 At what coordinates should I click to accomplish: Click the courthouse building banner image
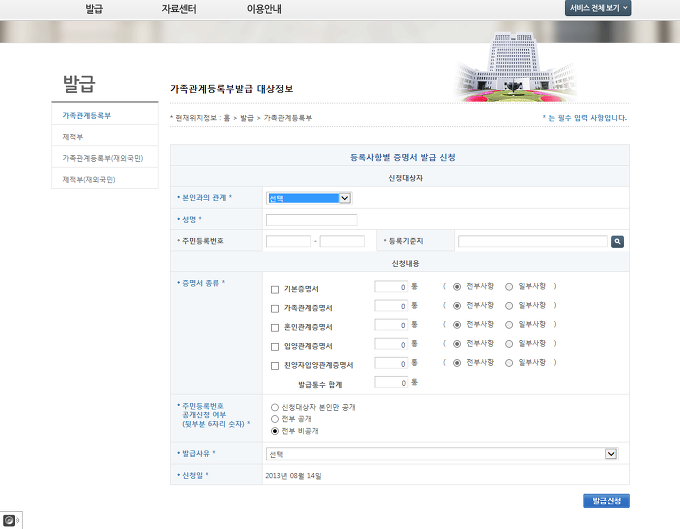click(x=515, y=67)
